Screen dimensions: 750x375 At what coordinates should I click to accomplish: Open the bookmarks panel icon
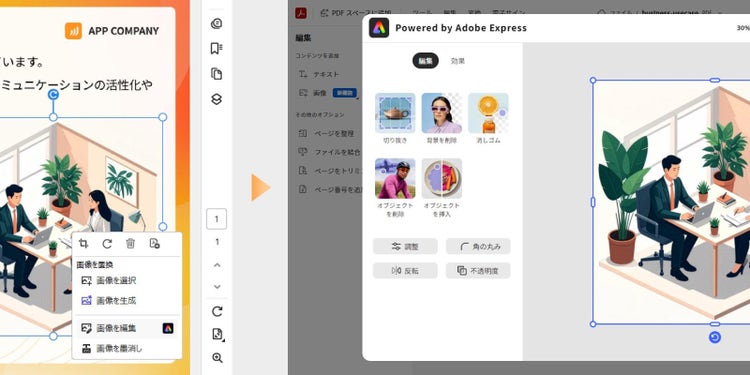(x=217, y=48)
